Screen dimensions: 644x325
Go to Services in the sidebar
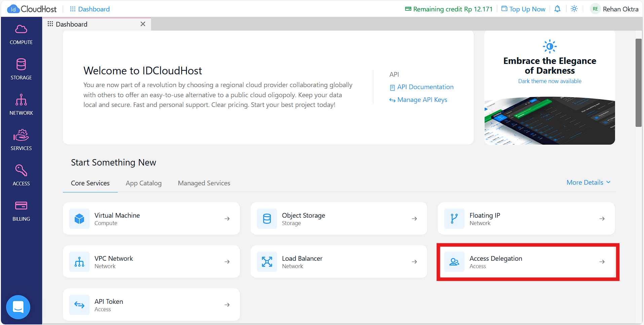[x=21, y=140]
